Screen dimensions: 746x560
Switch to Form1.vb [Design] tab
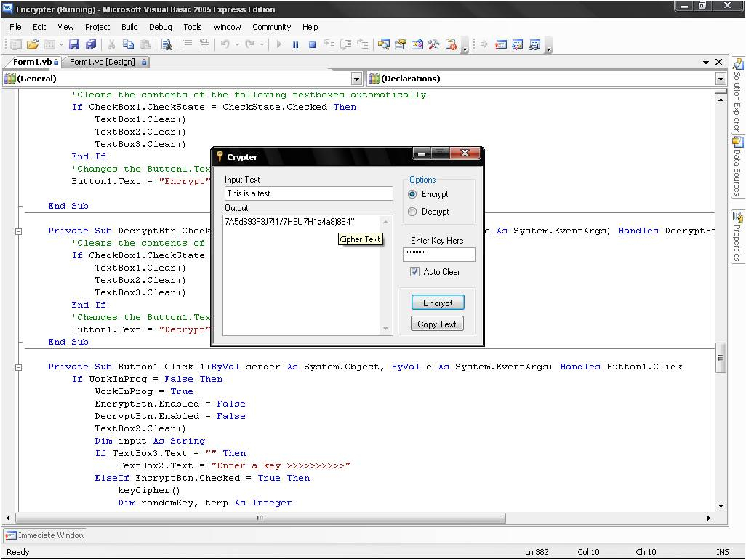[103, 62]
